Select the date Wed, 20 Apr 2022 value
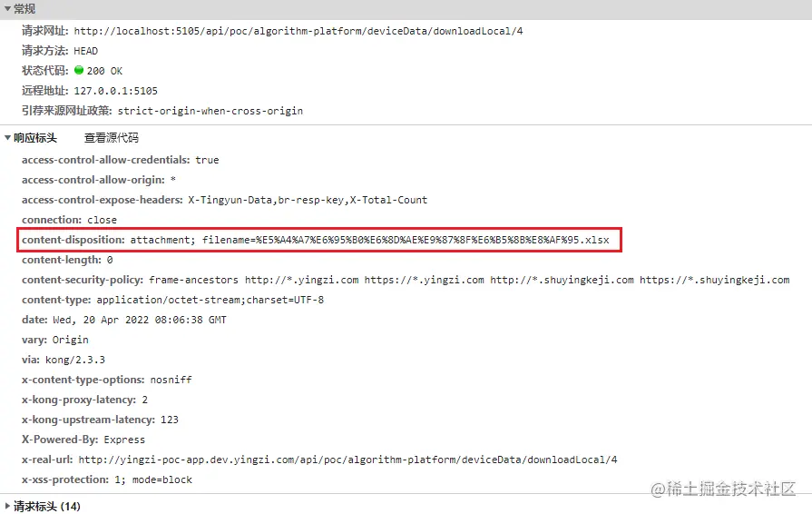812x514 pixels. pos(140,320)
